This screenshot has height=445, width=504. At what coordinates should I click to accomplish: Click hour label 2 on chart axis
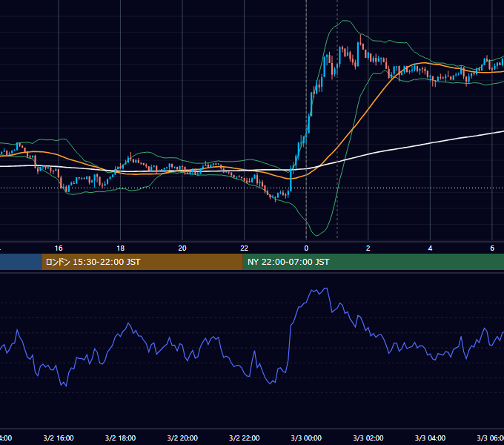368,248
